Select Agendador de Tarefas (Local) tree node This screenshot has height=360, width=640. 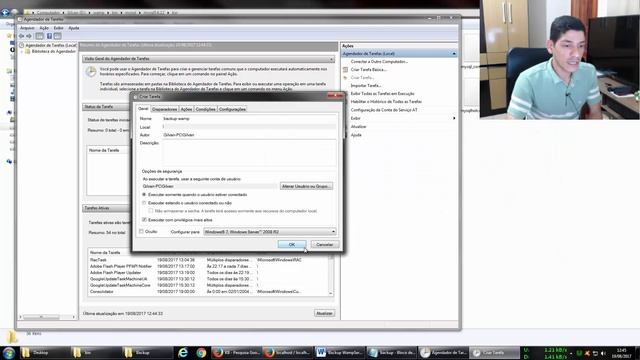51,45
